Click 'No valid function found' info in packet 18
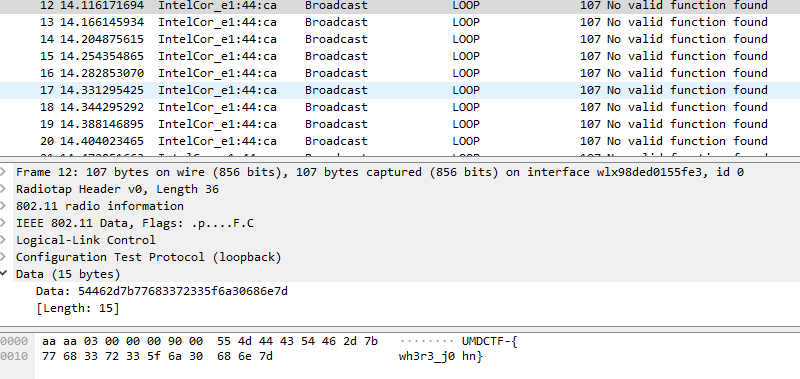Viewport: 800px width, 379px height. pyautogui.click(x=687, y=107)
